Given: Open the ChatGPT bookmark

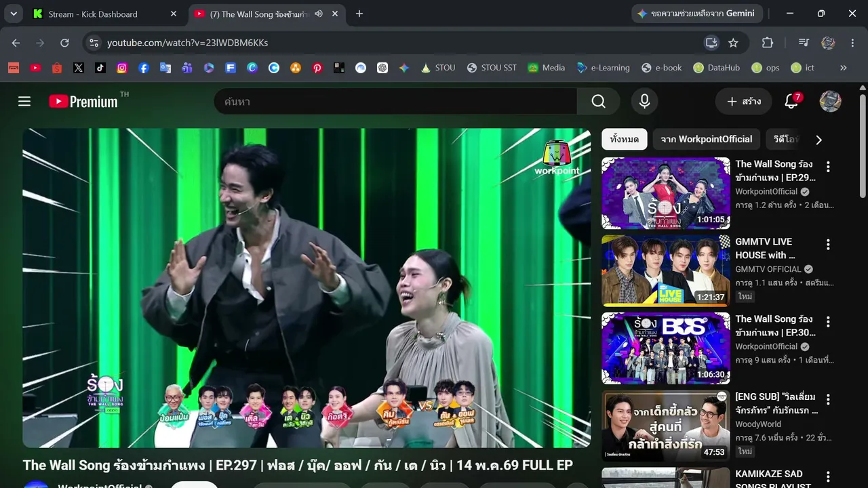Looking at the screenshot, I should click(x=382, y=68).
